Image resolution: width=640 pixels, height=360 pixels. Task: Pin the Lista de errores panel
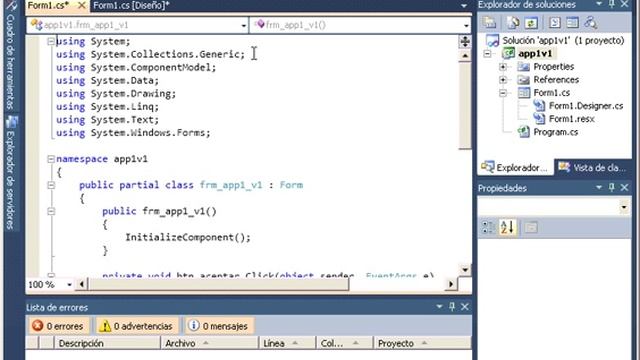pos(452,306)
